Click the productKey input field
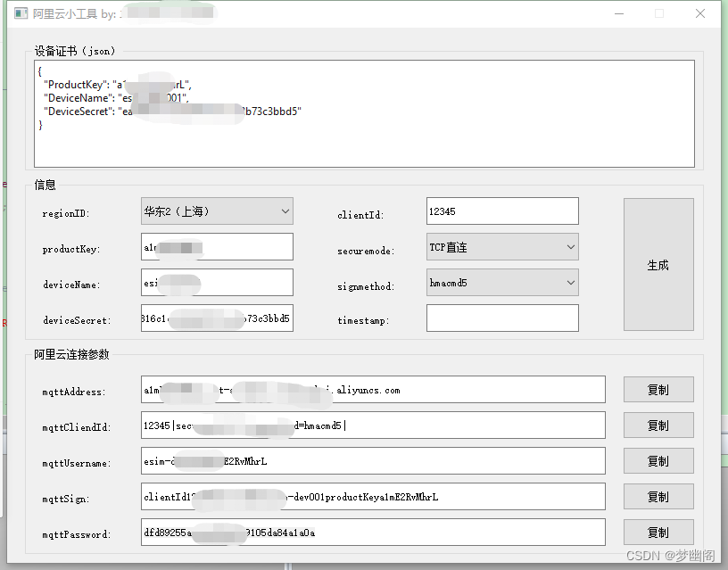Viewport: 728px width, 570px height. click(217, 247)
